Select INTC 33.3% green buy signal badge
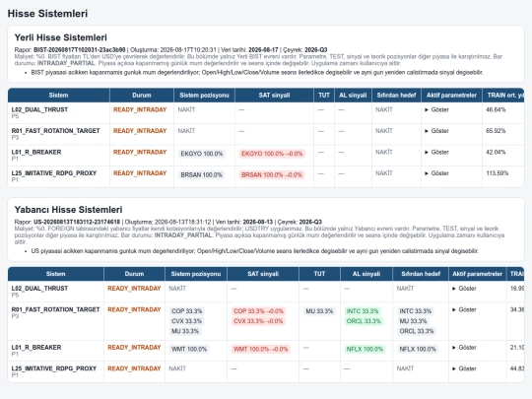532x399 pixels. [x=363, y=311]
